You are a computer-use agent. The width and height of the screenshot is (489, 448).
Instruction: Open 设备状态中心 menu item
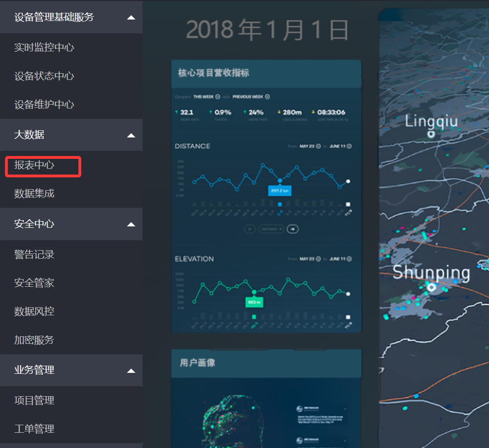[44, 76]
